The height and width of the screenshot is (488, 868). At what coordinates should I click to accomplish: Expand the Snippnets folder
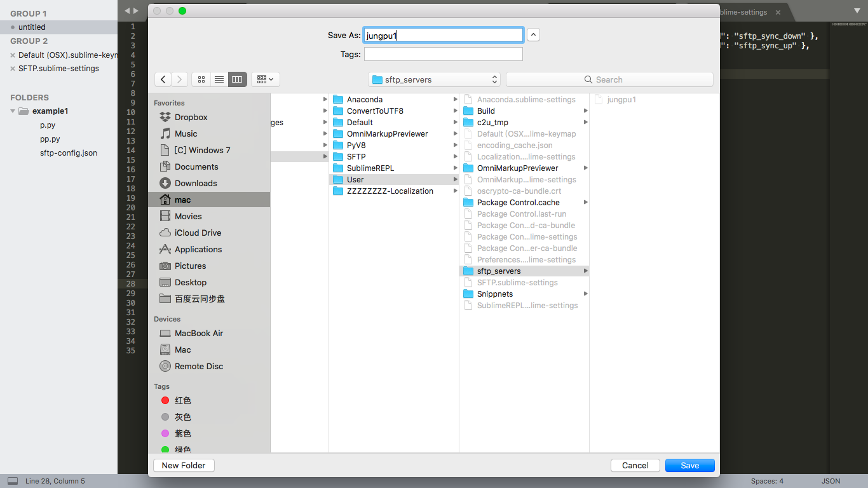(495, 294)
